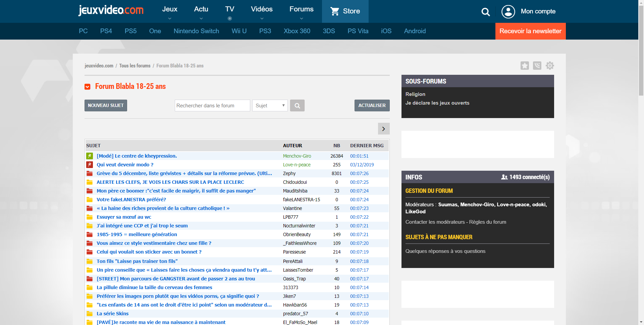
Task: Click the jeuxvideo.com logo
Action: (111, 10)
